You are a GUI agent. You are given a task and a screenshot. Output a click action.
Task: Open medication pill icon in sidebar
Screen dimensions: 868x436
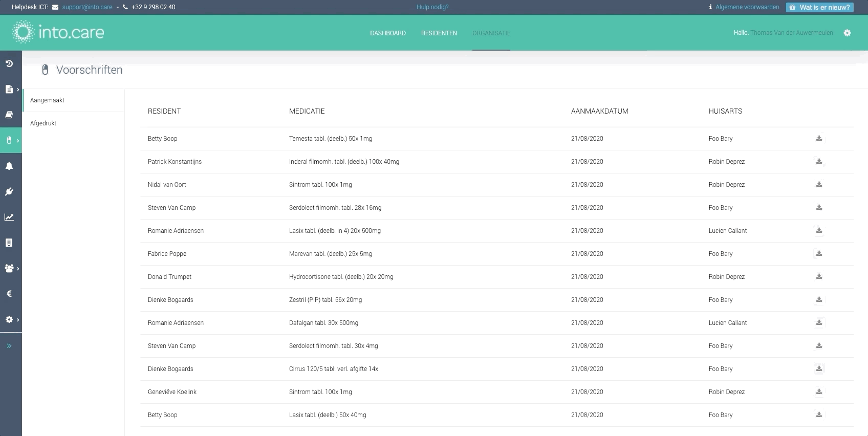pyautogui.click(x=9, y=140)
